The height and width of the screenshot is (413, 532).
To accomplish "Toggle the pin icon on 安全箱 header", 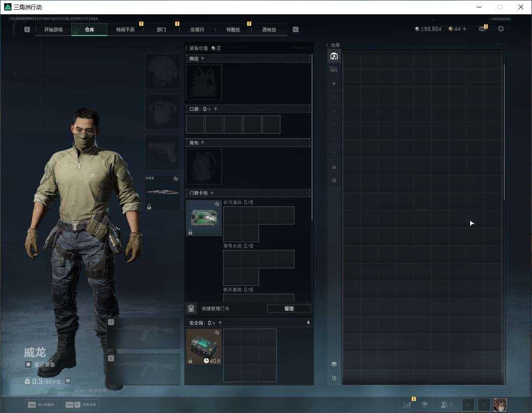I will click(308, 323).
